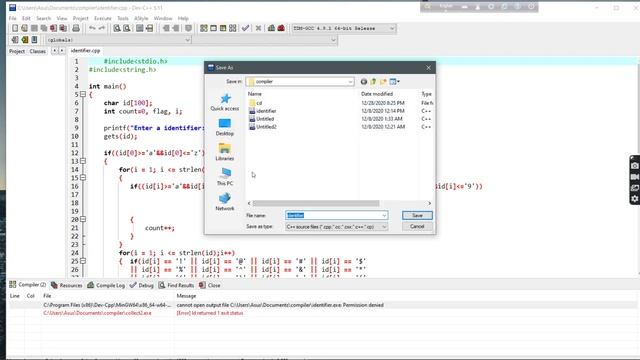Open the Tools menu
640x360 pixels.
coord(122,18)
